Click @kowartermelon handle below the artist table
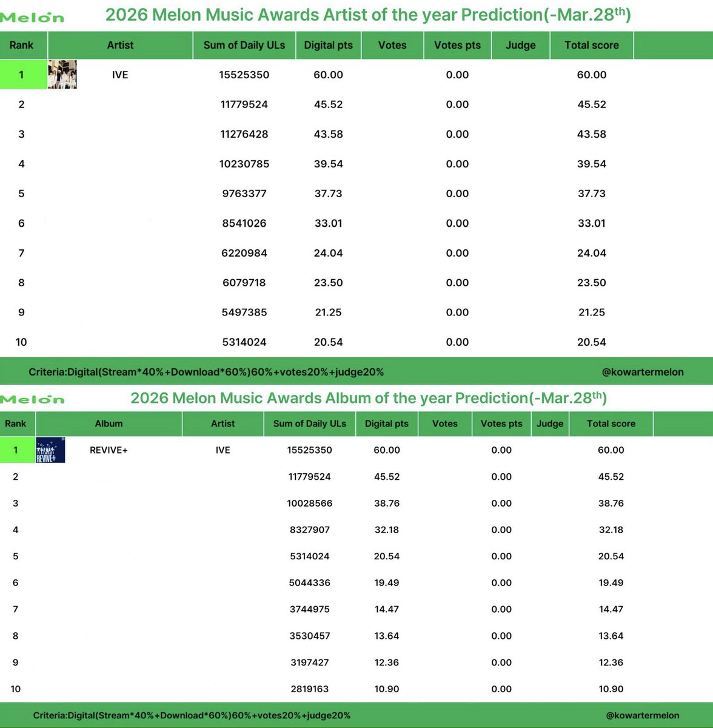713x728 pixels. [643, 372]
